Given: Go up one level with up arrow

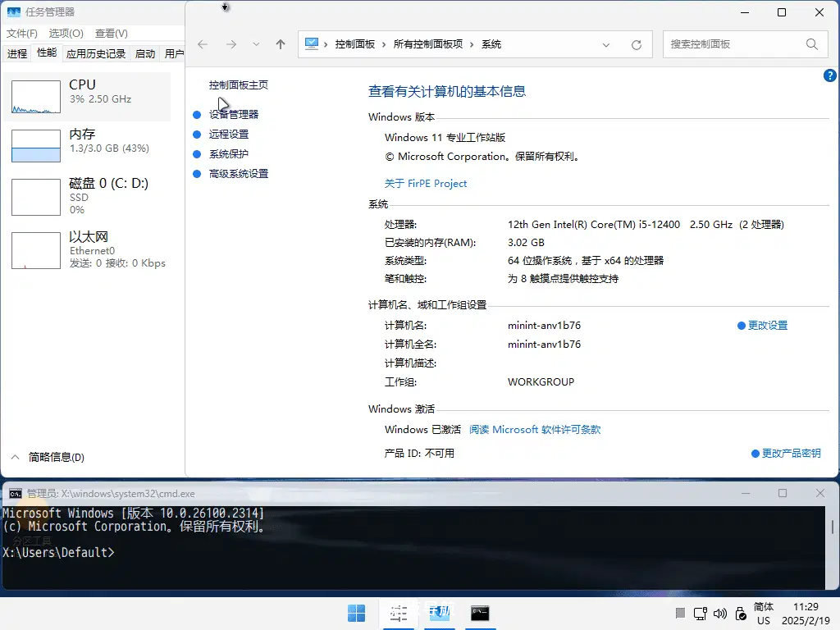Looking at the screenshot, I should 281,44.
